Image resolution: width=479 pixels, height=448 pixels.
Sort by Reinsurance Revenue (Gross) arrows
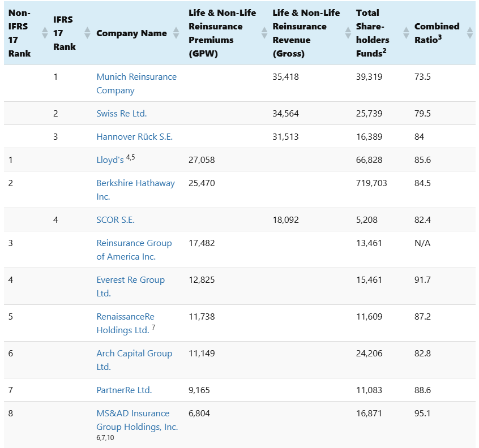point(348,33)
